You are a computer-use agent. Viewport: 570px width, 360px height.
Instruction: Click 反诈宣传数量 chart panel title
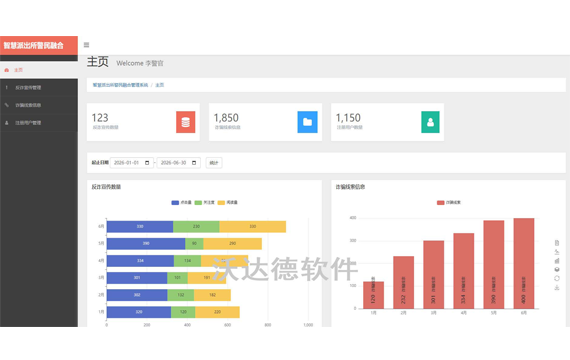pyautogui.click(x=106, y=187)
